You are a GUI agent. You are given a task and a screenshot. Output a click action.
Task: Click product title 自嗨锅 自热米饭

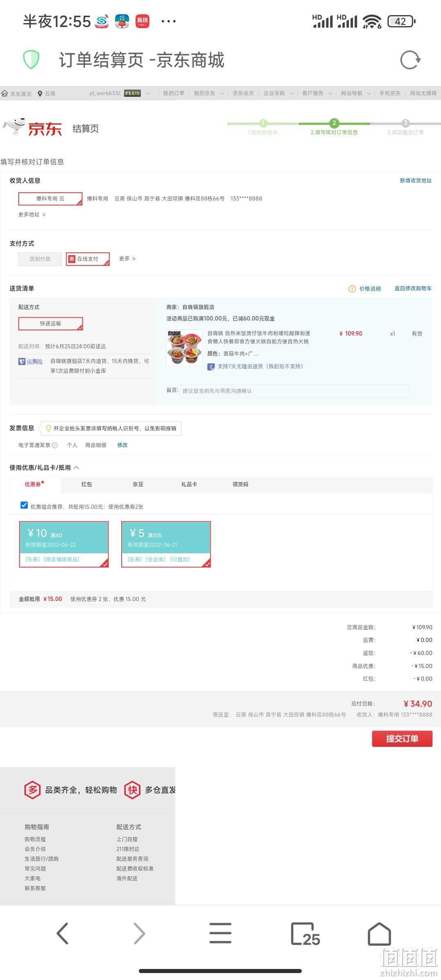(259, 337)
